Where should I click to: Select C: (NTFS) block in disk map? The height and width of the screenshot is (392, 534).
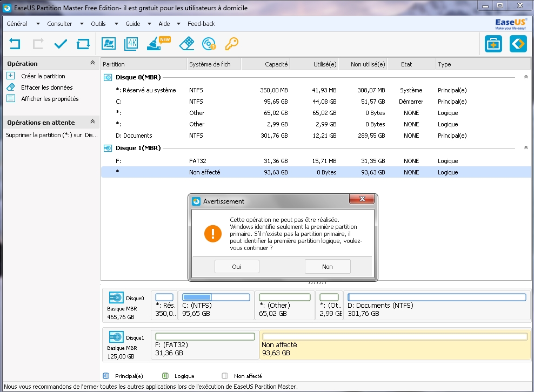[216, 305]
